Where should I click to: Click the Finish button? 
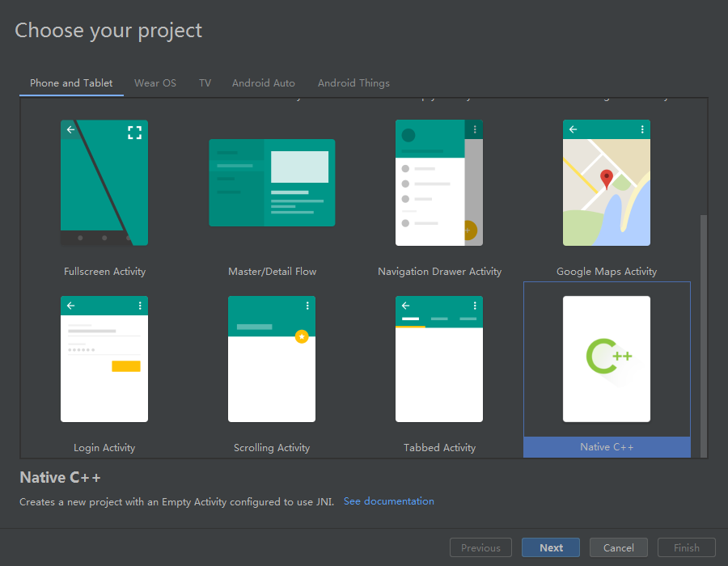coord(686,547)
